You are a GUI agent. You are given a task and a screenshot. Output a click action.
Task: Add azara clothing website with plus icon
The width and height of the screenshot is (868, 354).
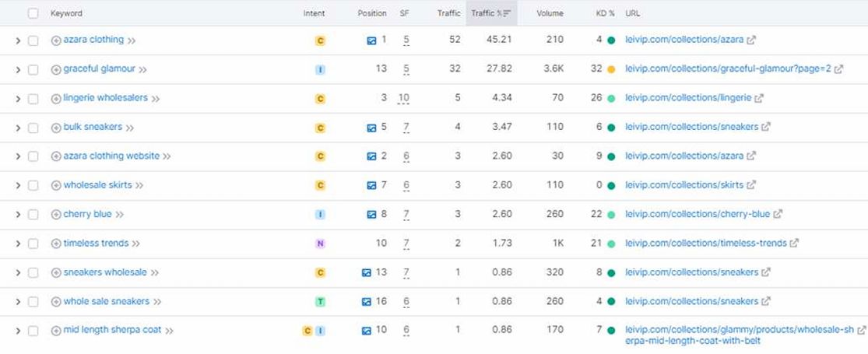[x=56, y=156]
